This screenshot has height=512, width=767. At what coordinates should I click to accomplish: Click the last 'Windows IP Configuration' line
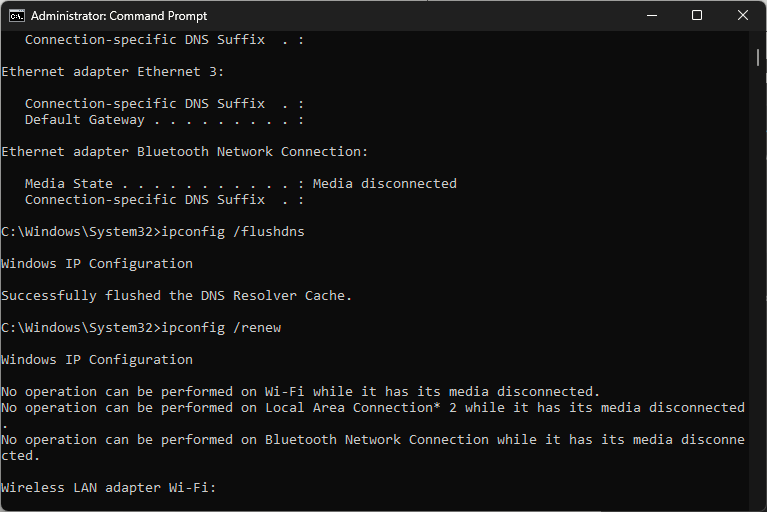(97, 360)
